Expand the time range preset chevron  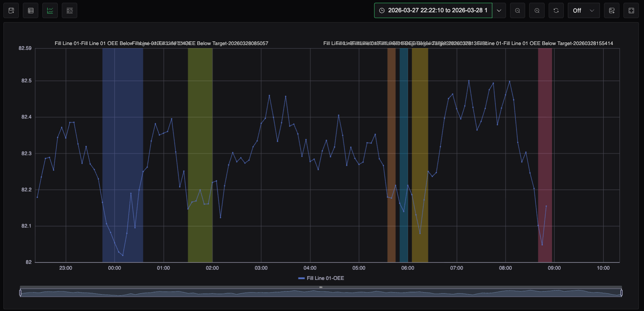tap(499, 11)
